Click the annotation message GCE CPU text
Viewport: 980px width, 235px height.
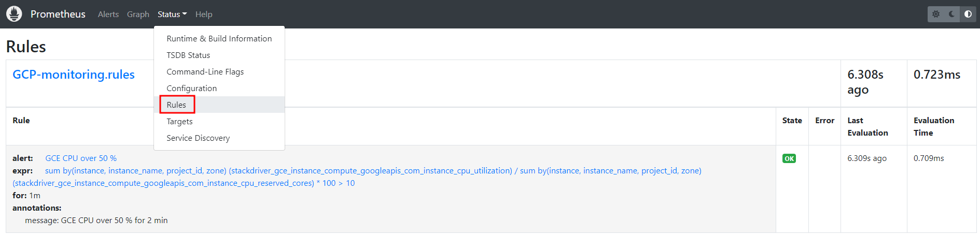[x=96, y=221]
